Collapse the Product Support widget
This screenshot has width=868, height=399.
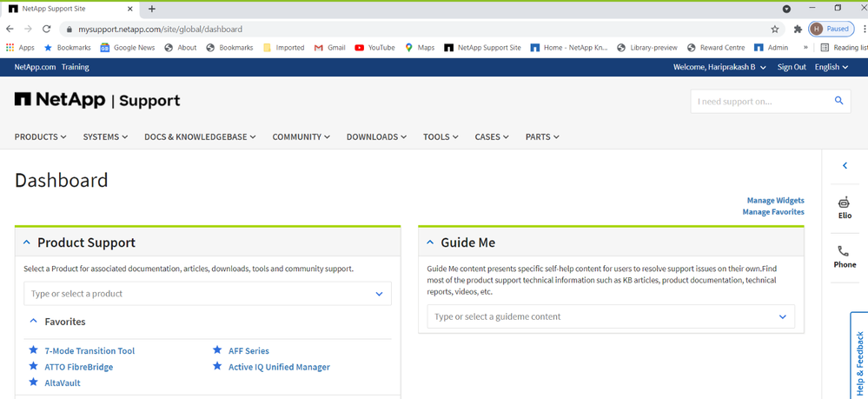[27, 243]
